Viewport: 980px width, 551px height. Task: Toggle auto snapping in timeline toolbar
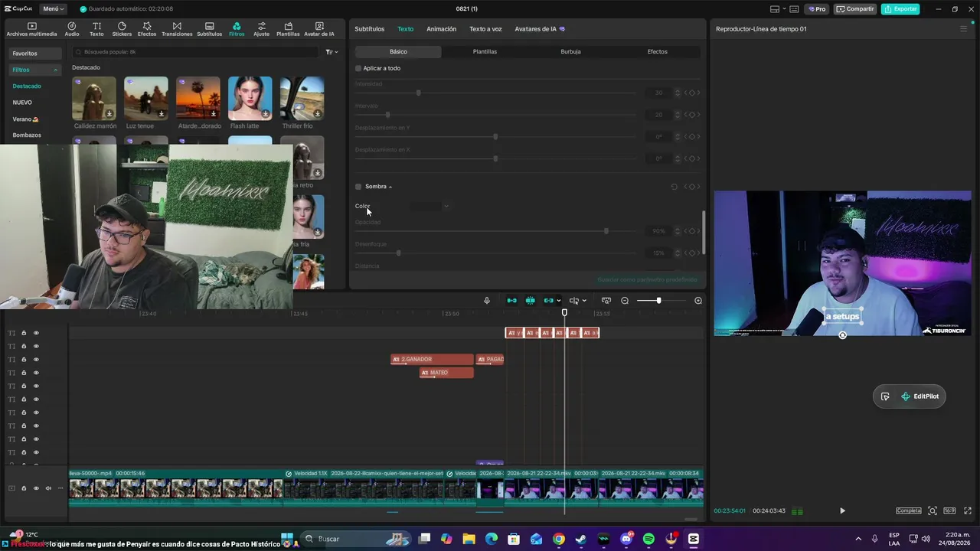pos(530,301)
